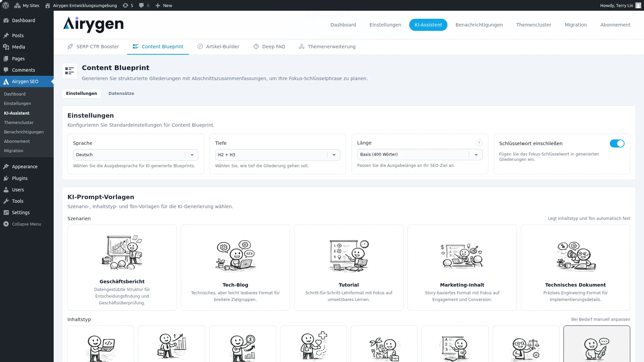Image resolution: width=644 pixels, height=362 pixels.
Task: Open the Tiefe dropdown showing H2 + H3
Action: [x=277, y=155]
